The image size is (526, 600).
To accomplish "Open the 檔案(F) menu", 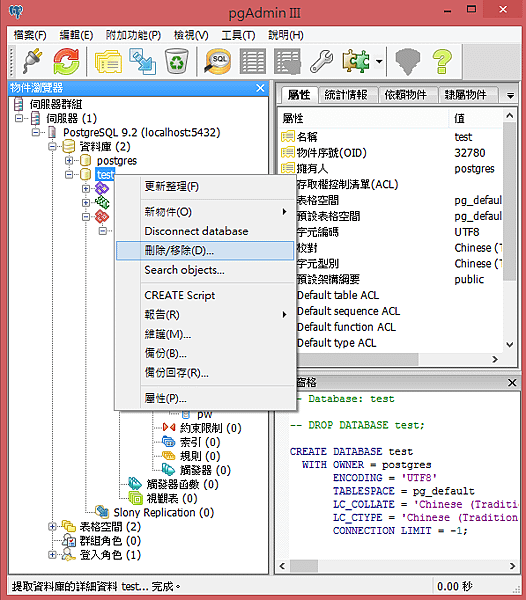I will pos(30,35).
